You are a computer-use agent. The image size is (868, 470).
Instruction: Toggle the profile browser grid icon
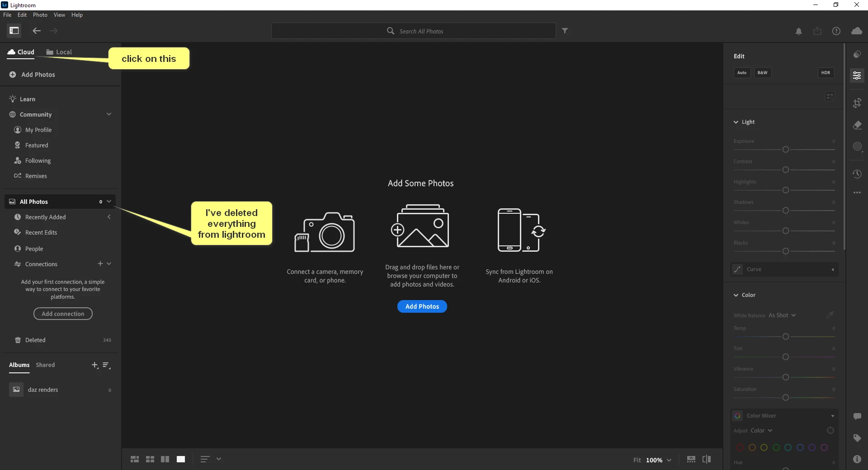[830, 96]
